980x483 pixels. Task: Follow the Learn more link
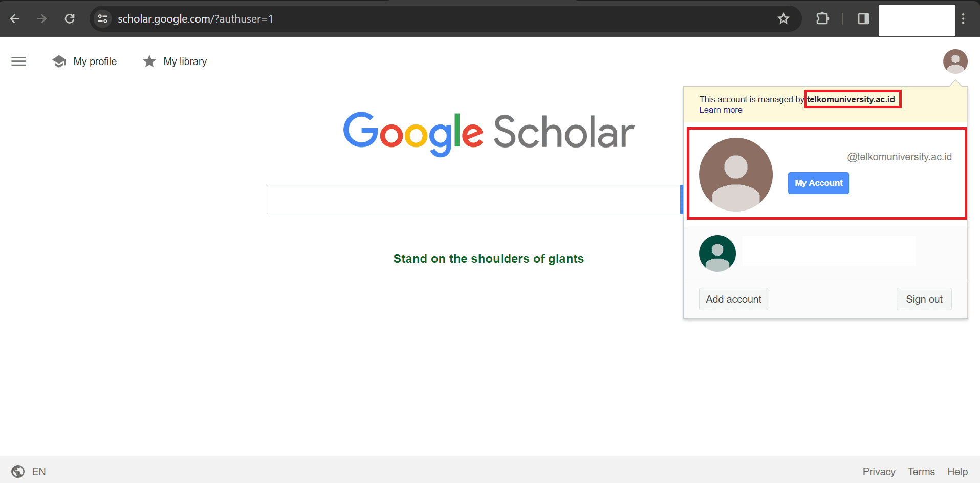click(x=721, y=110)
